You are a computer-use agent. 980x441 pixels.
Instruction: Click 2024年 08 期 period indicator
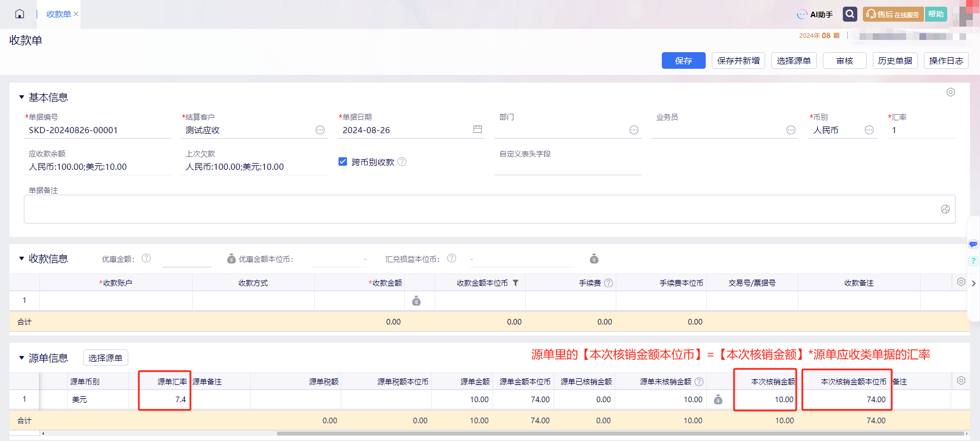pyautogui.click(x=819, y=36)
